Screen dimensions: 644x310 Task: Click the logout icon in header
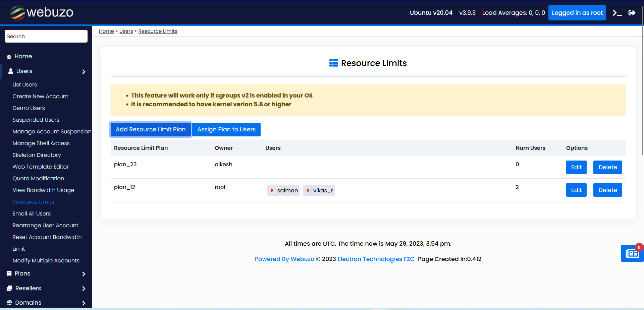[x=632, y=13]
